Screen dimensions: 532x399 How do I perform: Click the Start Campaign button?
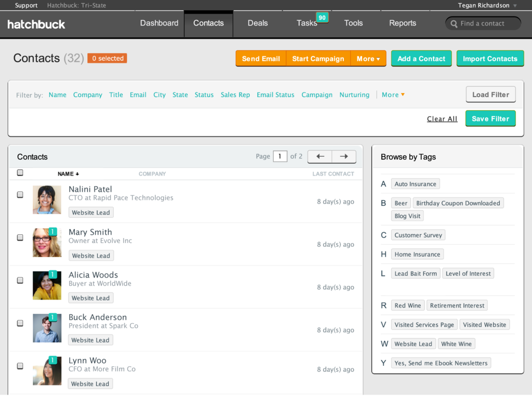click(318, 59)
